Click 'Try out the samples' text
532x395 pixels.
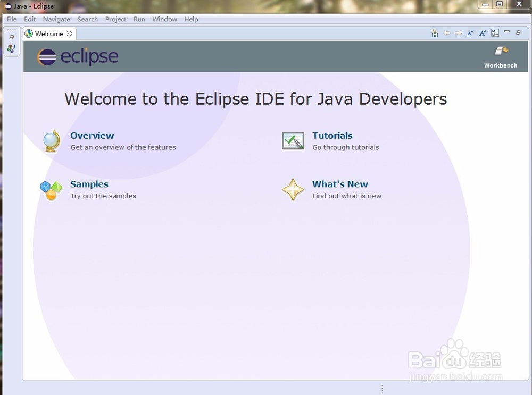pyautogui.click(x=103, y=196)
